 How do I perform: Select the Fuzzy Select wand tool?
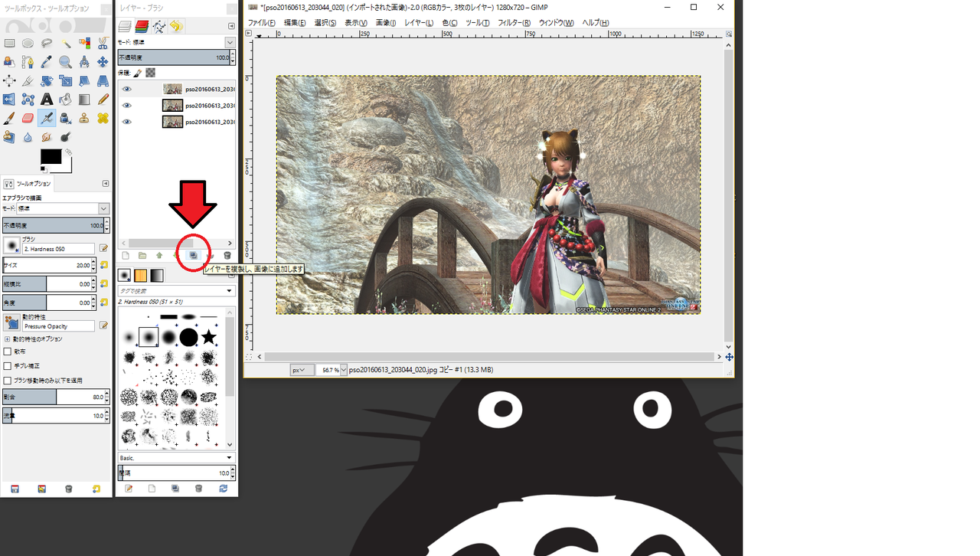click(66, 43)
